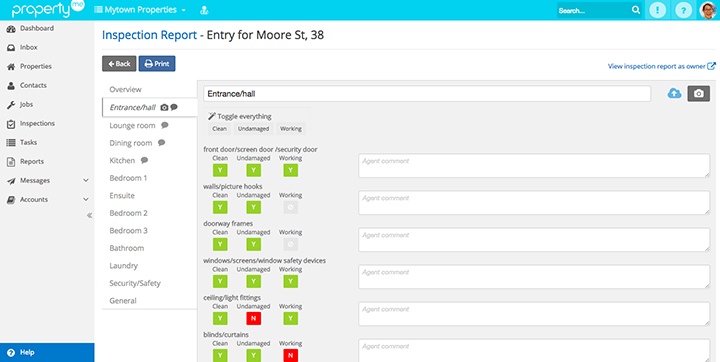Go to Properties in sidebar
This screenshot has width=720, height=362.
click(x=29, y=66)
